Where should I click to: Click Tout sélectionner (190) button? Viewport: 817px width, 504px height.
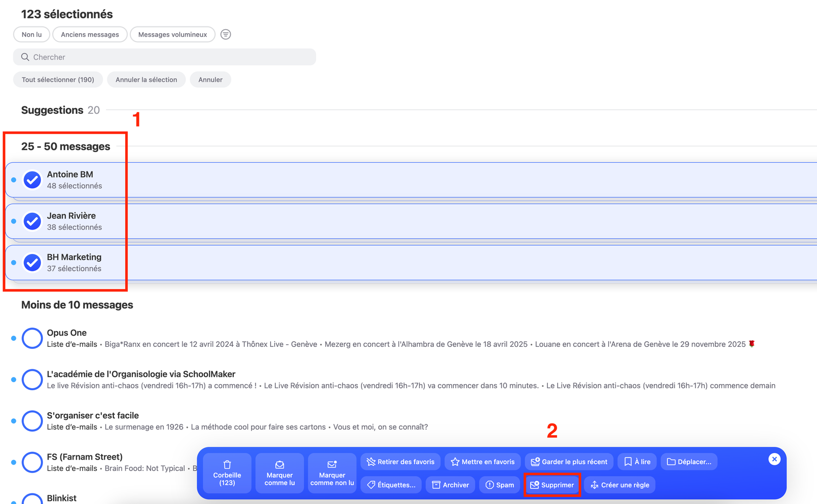coord(58,80)
